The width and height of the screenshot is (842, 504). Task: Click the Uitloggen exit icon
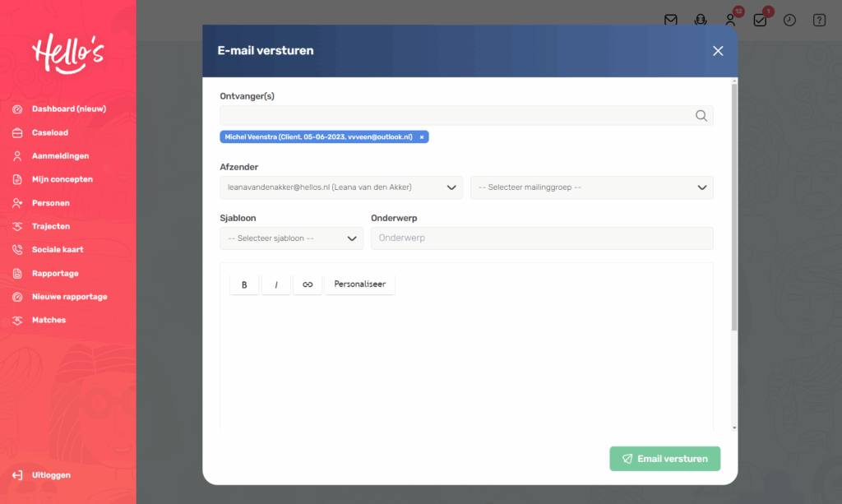pyautogui.click(x=17, y=475)
